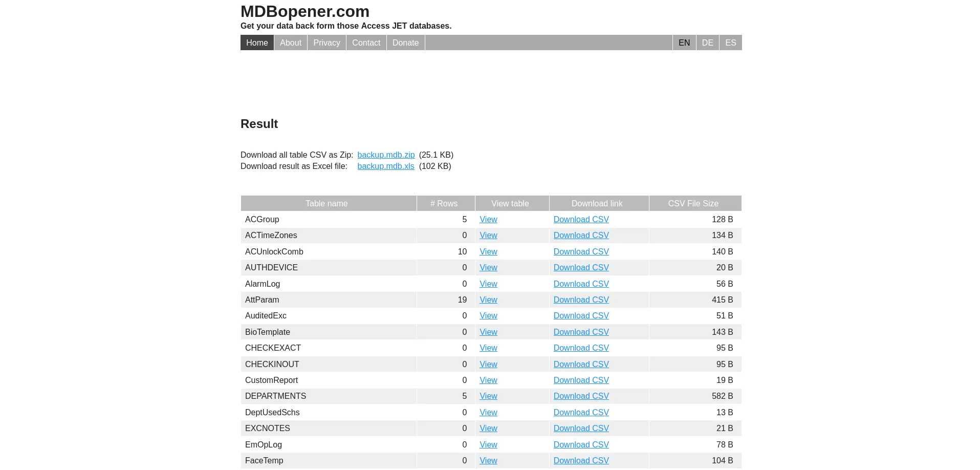Select the AttParam table name cell
Image resolution: width=980 pixels, height=470 pixels.
tap(329, 300)
